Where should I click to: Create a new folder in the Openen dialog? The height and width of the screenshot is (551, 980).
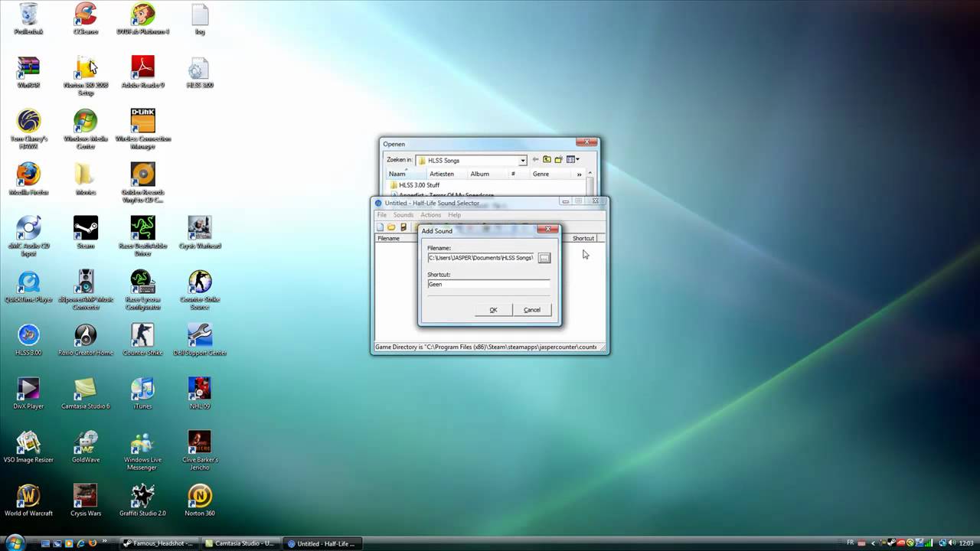(x=558, y=160)
